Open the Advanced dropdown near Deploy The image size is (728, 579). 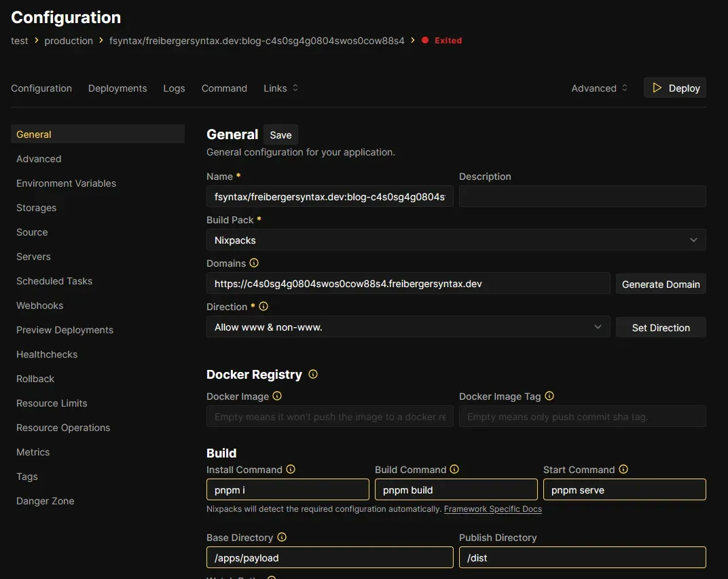(x=598, y=88)
